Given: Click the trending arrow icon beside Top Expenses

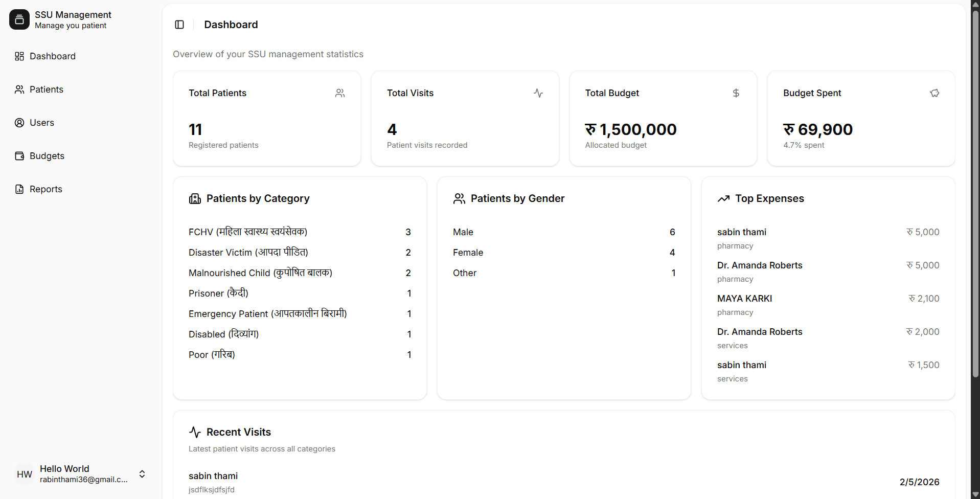Looking at the screenshot, I should [x=724, y=198].
